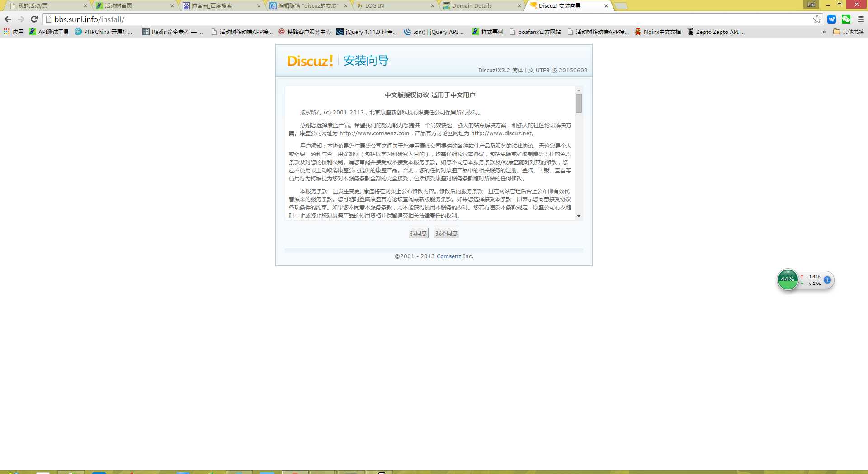
Task: Open the 铁路客户服务中心 bookmark
Action: [x=305, y=32]
